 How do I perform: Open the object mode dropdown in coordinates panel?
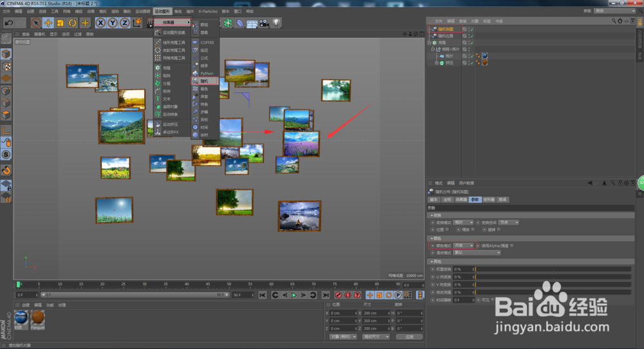343,337
